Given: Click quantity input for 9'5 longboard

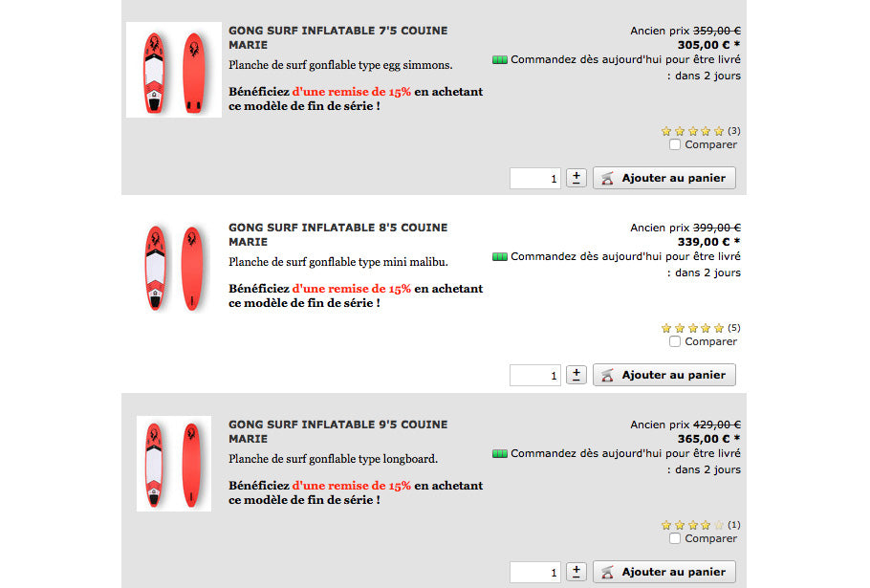Looking at the screenshot, I should click(535, 573).
